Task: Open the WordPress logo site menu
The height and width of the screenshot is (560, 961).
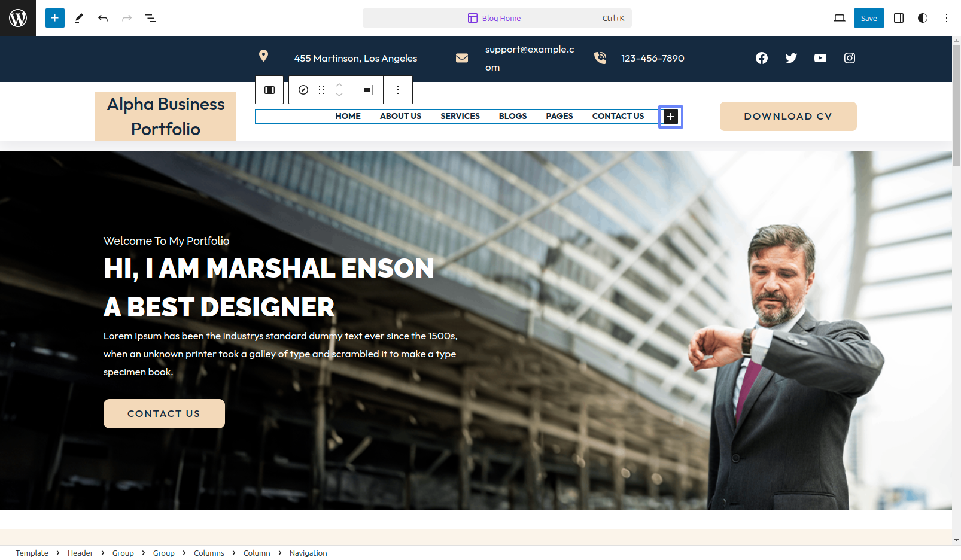Action: [18, 18]
